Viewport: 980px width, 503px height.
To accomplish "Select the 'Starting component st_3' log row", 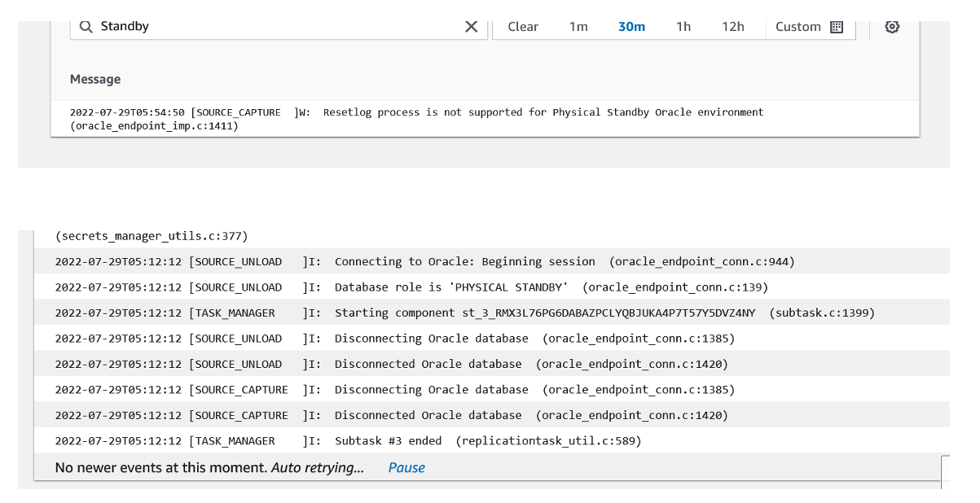I will (x=464, y=313).
